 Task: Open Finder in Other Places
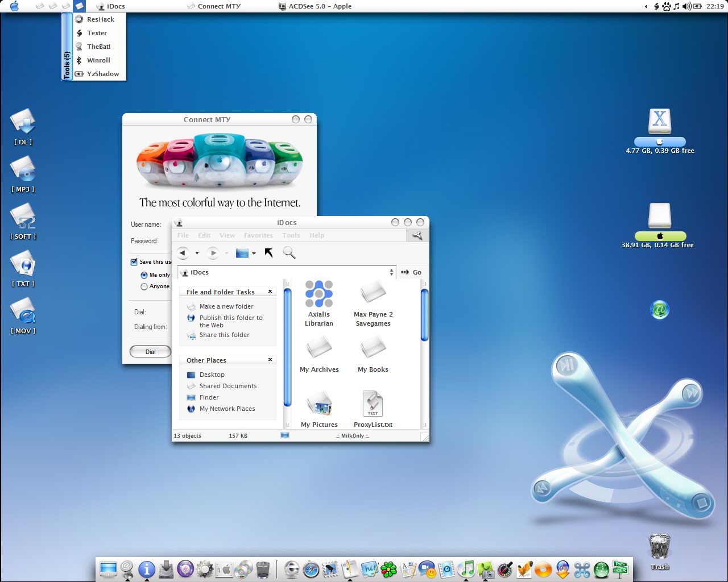209,397
